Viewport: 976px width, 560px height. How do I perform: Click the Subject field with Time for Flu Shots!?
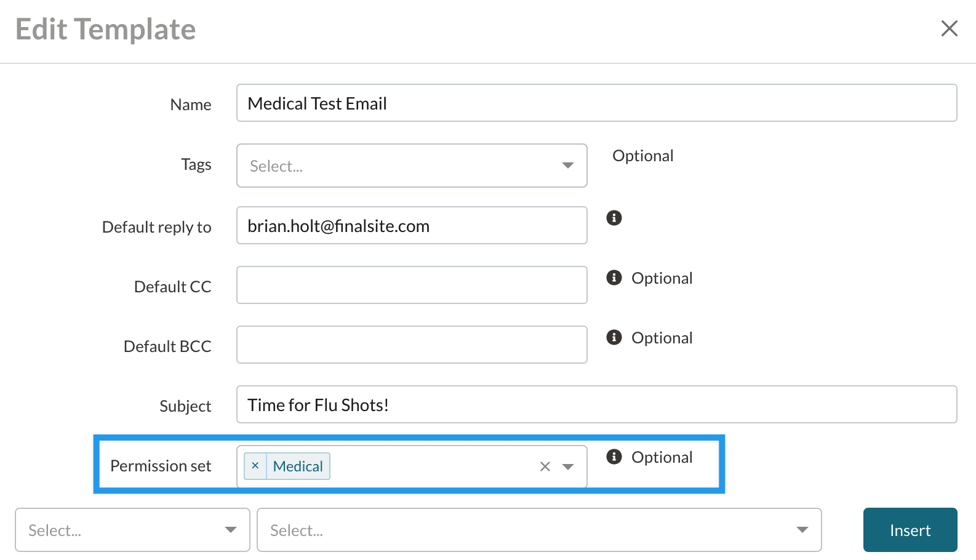tap(596, 405)
